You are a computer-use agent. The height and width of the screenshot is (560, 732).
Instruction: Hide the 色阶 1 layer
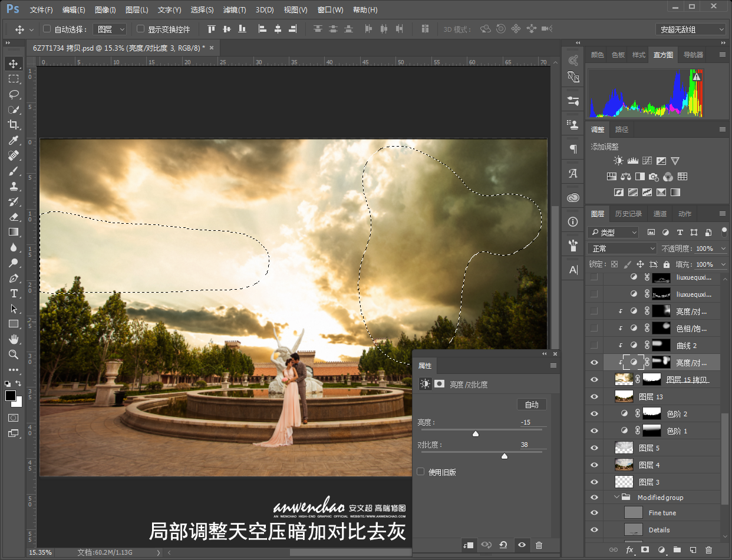click(x=594, y=430)
